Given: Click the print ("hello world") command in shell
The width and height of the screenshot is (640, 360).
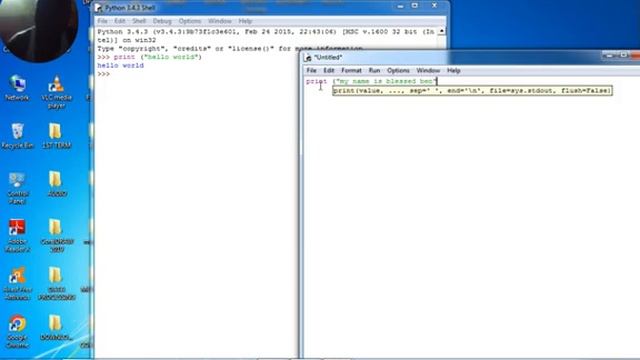Looking at the screenshot, I should (x=158, y=57).
